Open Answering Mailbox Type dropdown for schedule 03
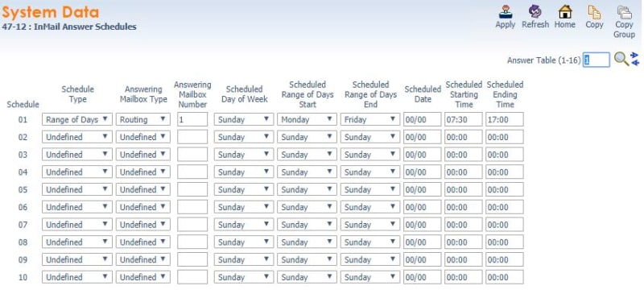The image size is (644, 294). point(143,155)
